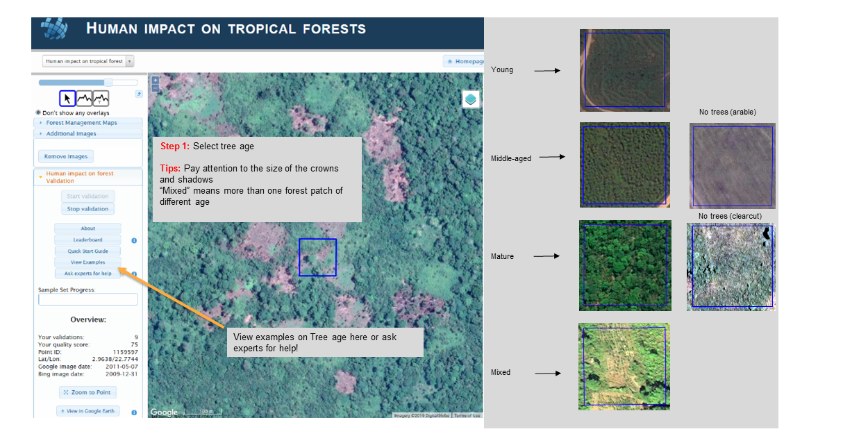Click the Sample Set Progress bar
The image size is (868, 436).
point(87,300)
